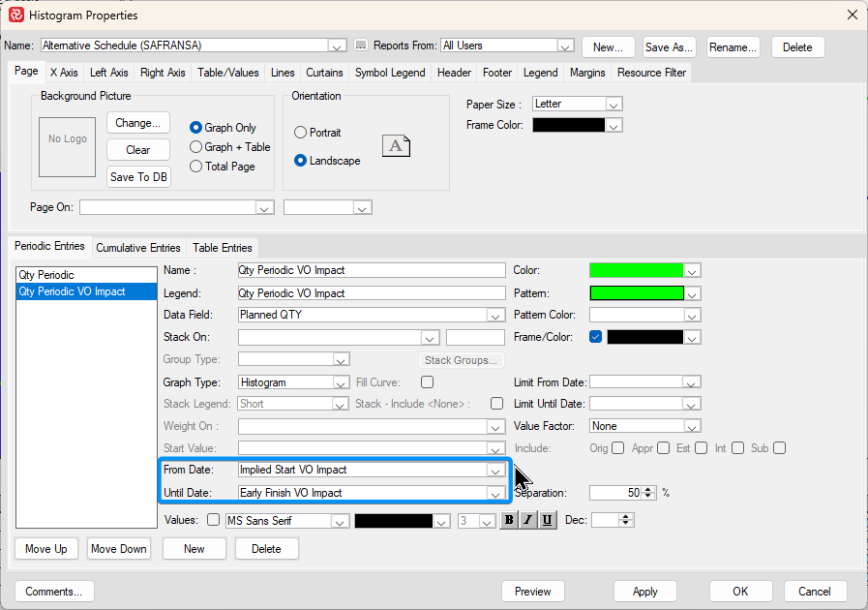The height and width of the screenshot is (610, 868).
Task: Open the From Date dropdown
Action: click(495, 470)
